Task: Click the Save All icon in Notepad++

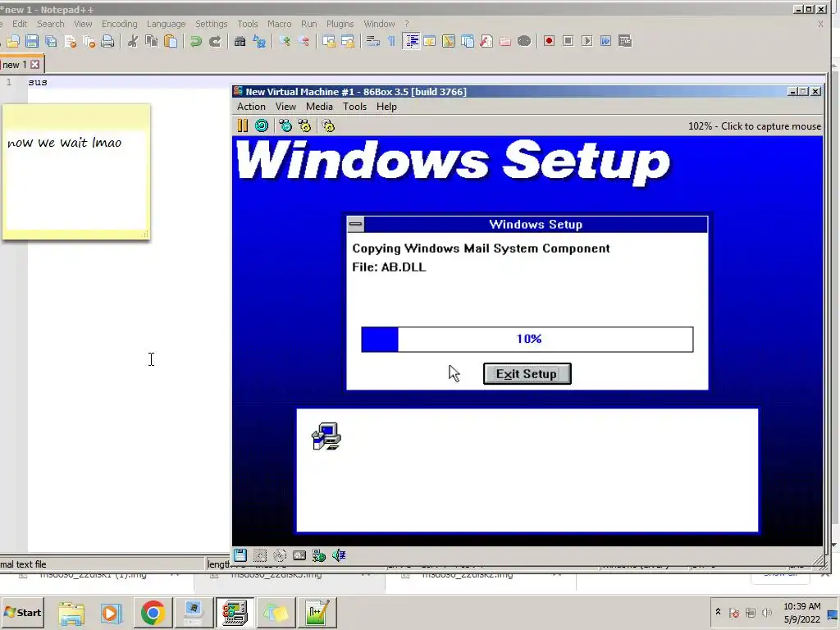Action: click(51, 41)
